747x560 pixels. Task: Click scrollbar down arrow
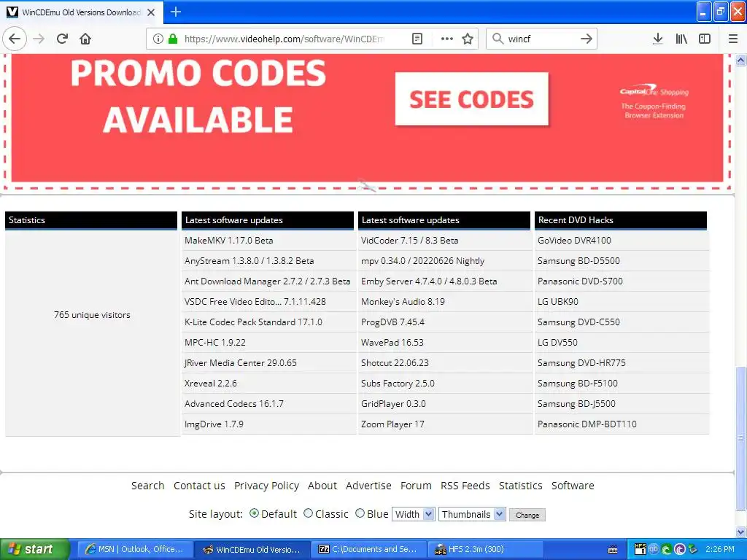point(741,532)
